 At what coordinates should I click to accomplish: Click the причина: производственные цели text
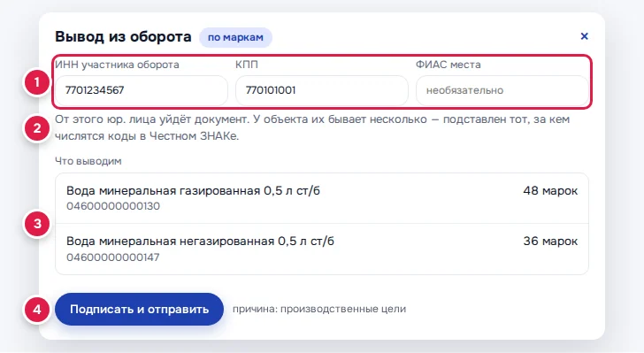[x=319, y=309]
